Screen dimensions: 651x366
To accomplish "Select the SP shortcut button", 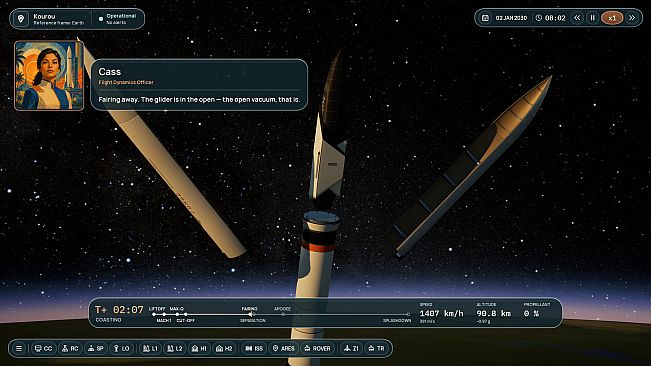I will coord(96,349).
